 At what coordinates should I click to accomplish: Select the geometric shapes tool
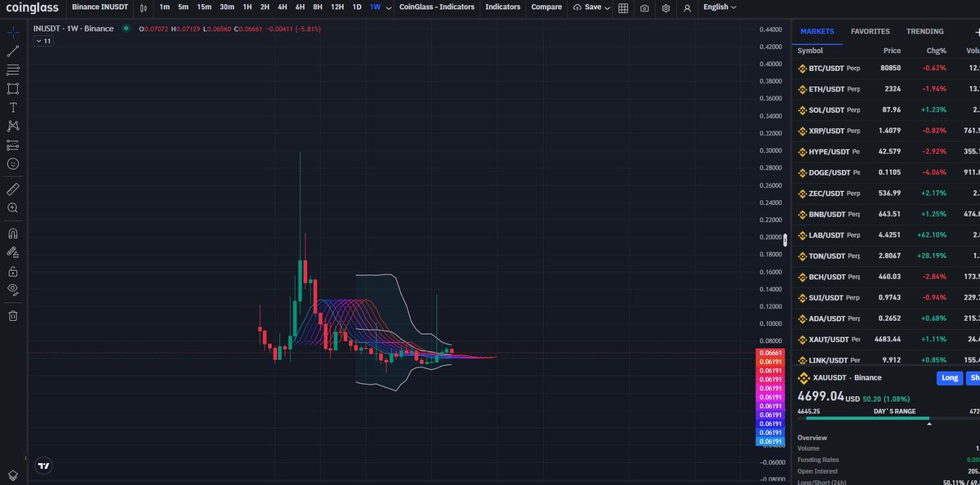[x=12, y=89]
